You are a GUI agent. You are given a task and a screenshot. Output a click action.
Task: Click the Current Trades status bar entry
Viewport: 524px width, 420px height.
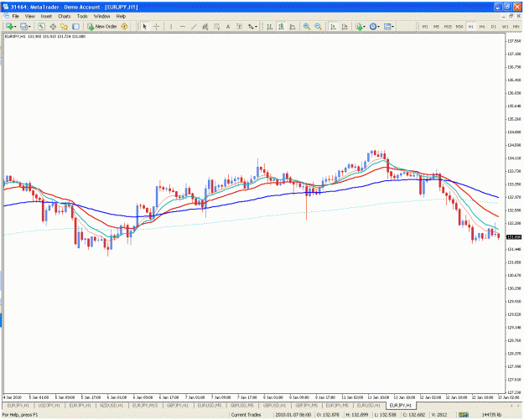click(x=246, y=415)
